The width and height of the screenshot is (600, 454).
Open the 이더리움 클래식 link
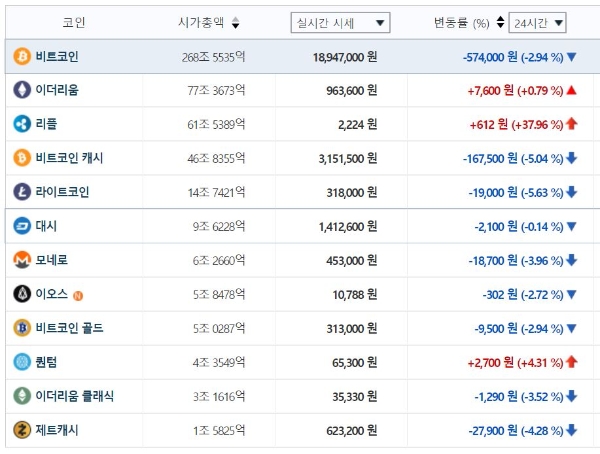75,396
